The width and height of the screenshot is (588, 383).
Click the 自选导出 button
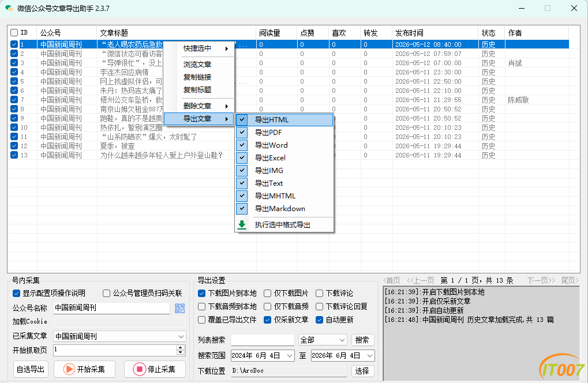click(31, 369)
